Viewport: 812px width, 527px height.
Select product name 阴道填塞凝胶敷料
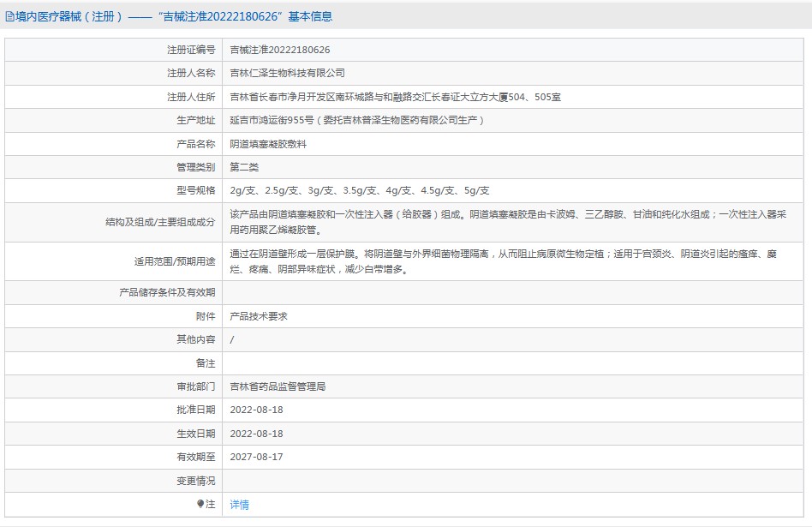268,144
